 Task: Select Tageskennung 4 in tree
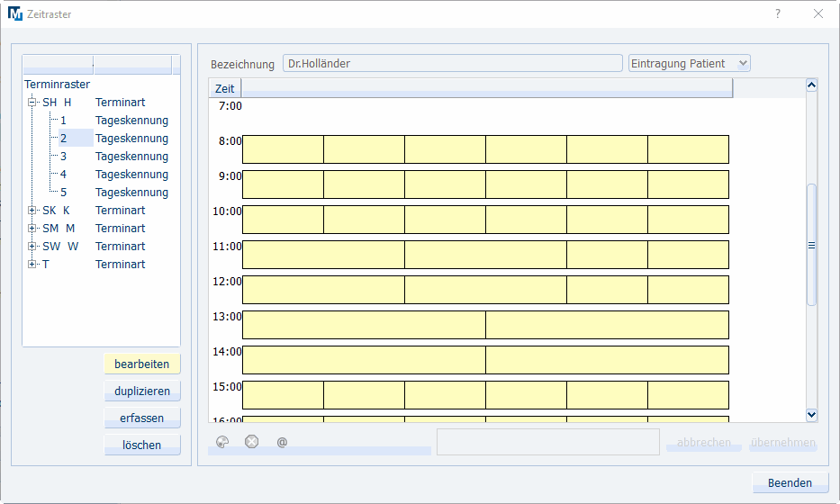[x=63, y=175]
